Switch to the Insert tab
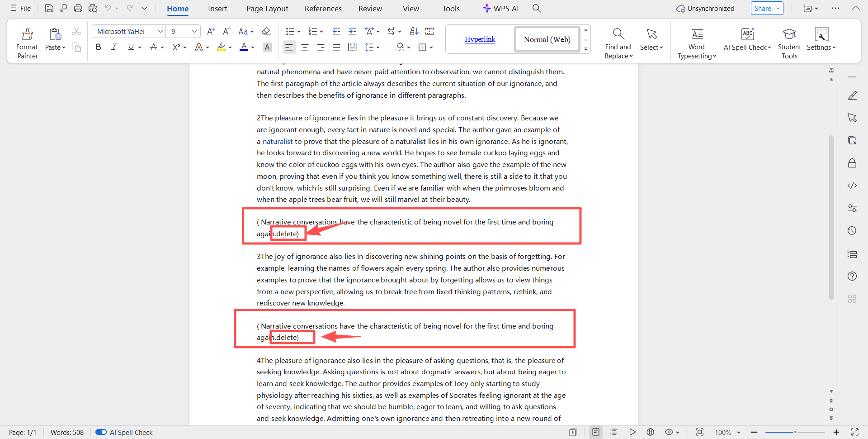Image resolution: width=868 pixels, height=439 pixels. click(x=217, y=9)
